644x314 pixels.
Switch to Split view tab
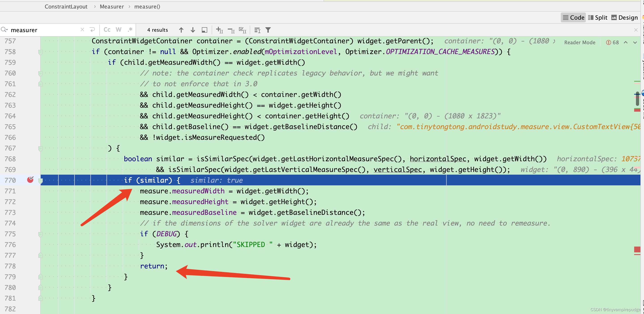[x=597, y=17]
